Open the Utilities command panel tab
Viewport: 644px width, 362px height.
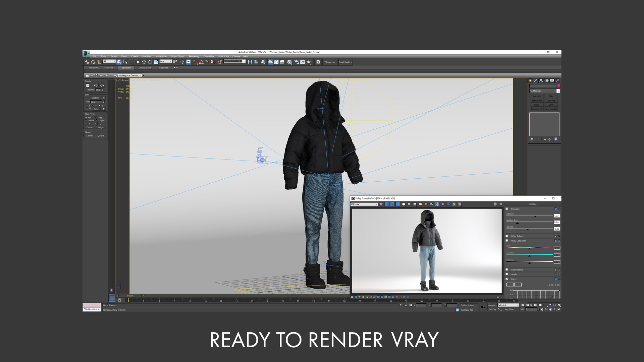[x=557, y=80]
